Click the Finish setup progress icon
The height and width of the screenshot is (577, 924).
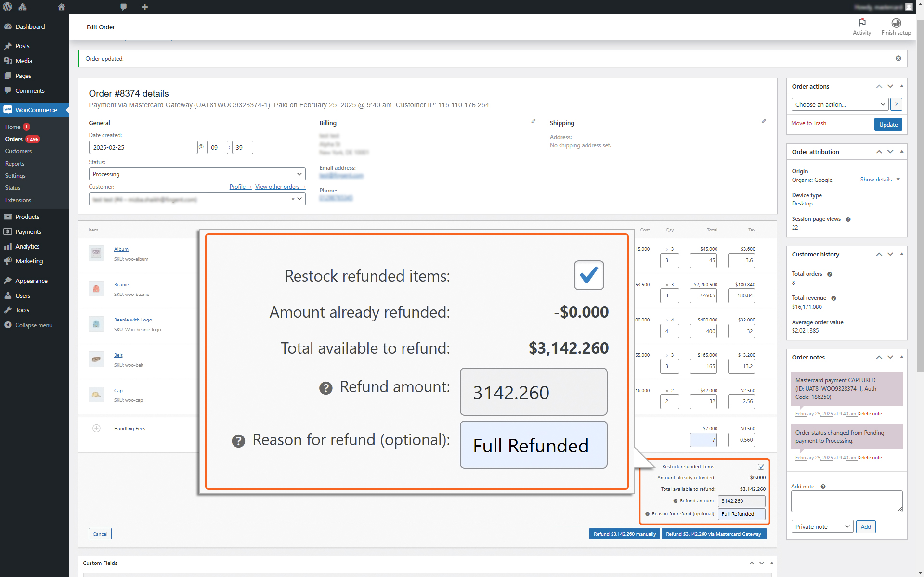(x=896, y=23)
